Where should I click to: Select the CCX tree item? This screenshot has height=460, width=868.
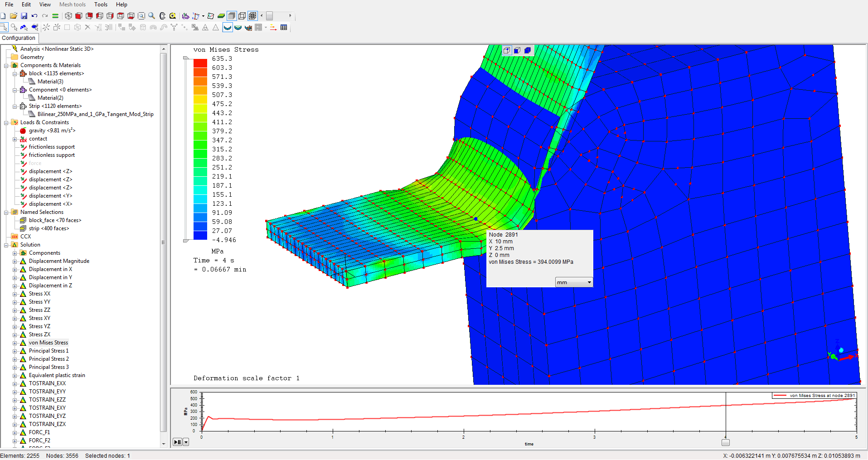coord(26,237)
